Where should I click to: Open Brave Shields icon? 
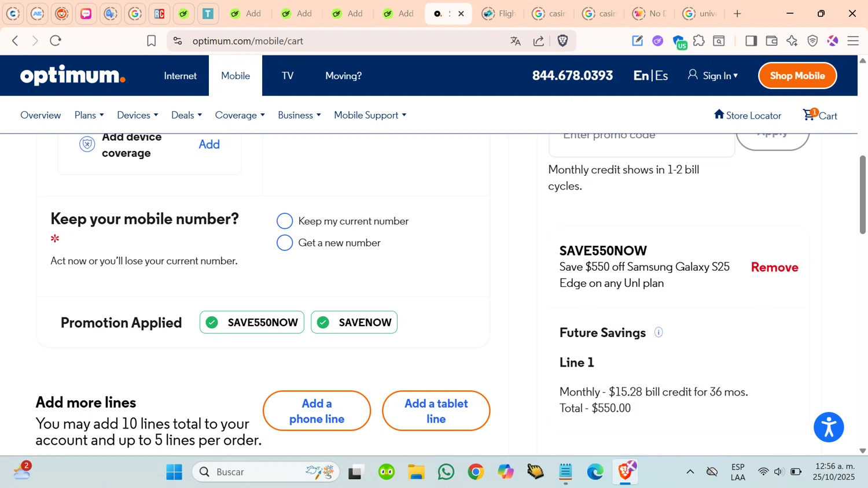click(x=562, y=40)
